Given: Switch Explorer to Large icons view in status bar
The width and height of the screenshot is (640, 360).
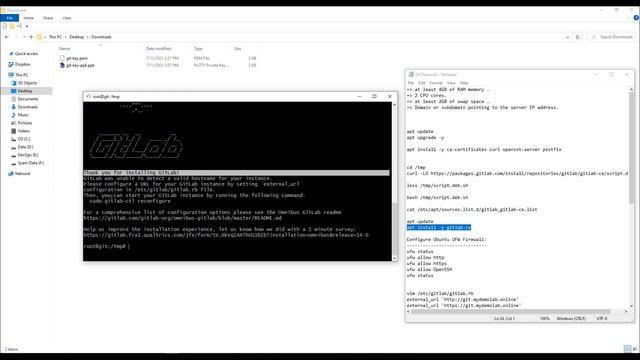Looking at the screenshot, I should pyautogui.click(x=635, y=349).
